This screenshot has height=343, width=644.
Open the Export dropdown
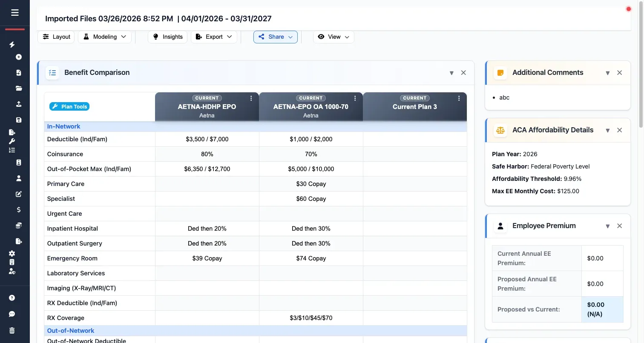(x=214, y=37)
